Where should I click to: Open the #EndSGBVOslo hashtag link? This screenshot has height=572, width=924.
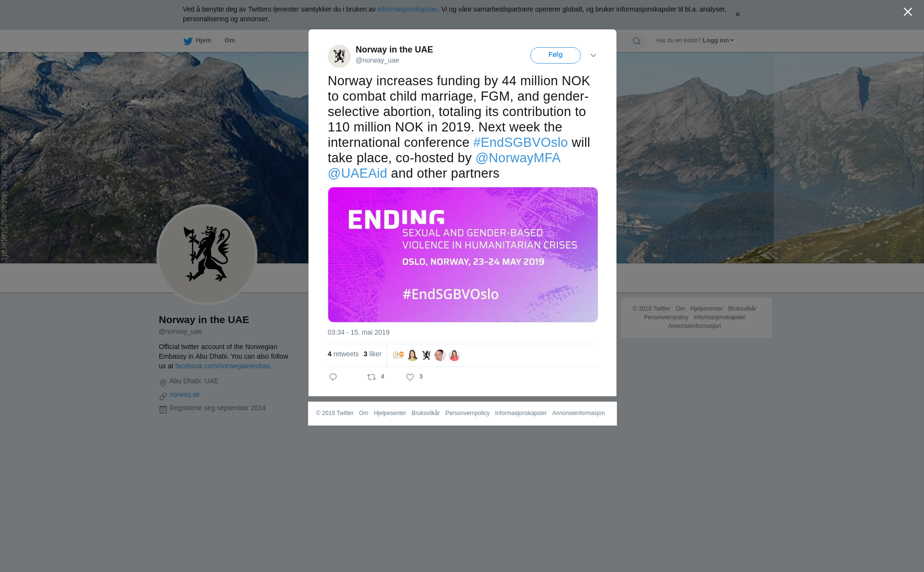pos(520,143)
